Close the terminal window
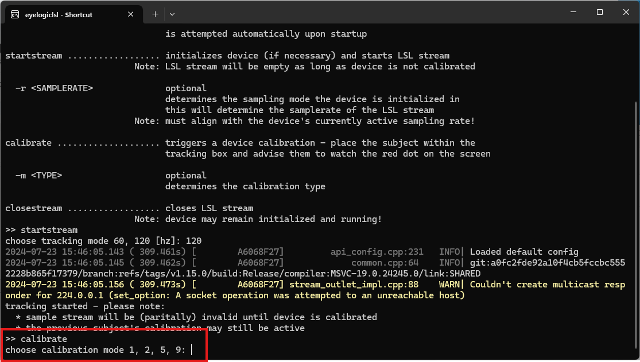The height and width of the screenshot is (362, 640). pos(626,12)
